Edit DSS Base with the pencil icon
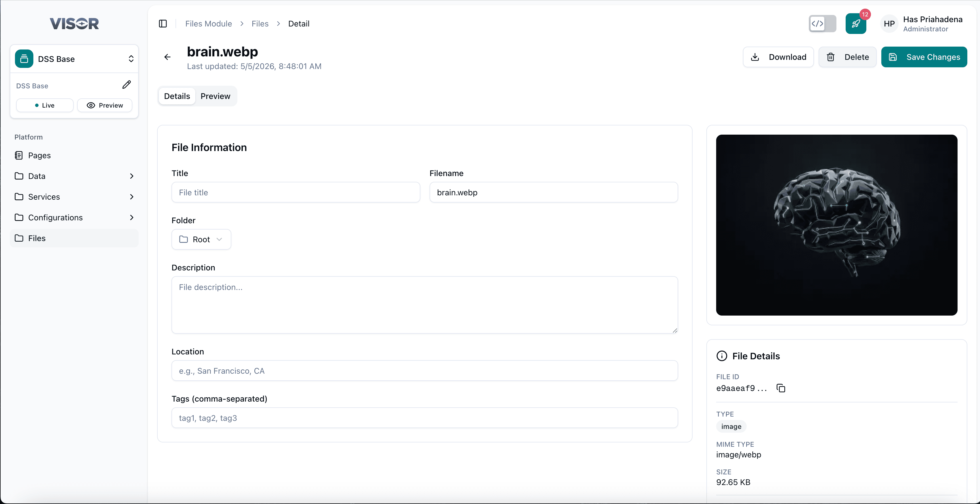Image resolution: width=980 pixels, height=504 pixels. (127, 85)
